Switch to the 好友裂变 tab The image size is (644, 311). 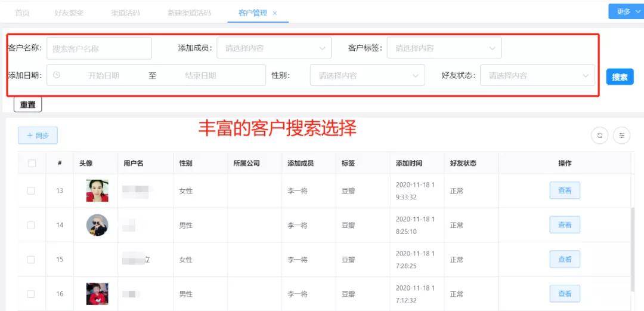point(69,13)
